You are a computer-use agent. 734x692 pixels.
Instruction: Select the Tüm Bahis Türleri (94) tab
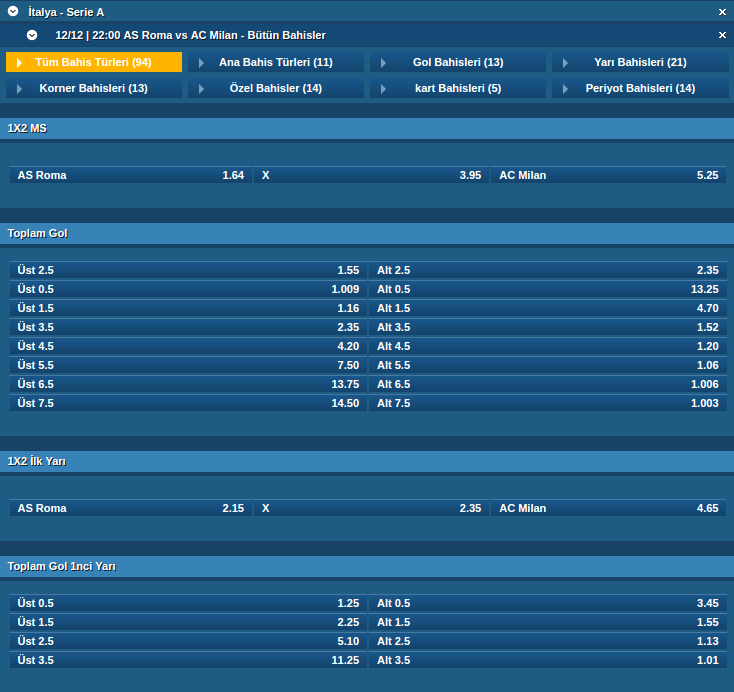point(94,62)
